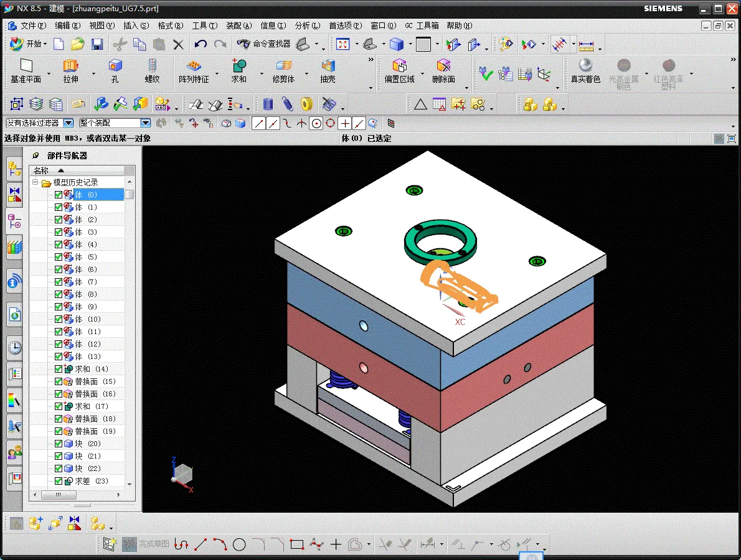Uncheck the 体 (1) feature checkbox

[x=59, y=207]
